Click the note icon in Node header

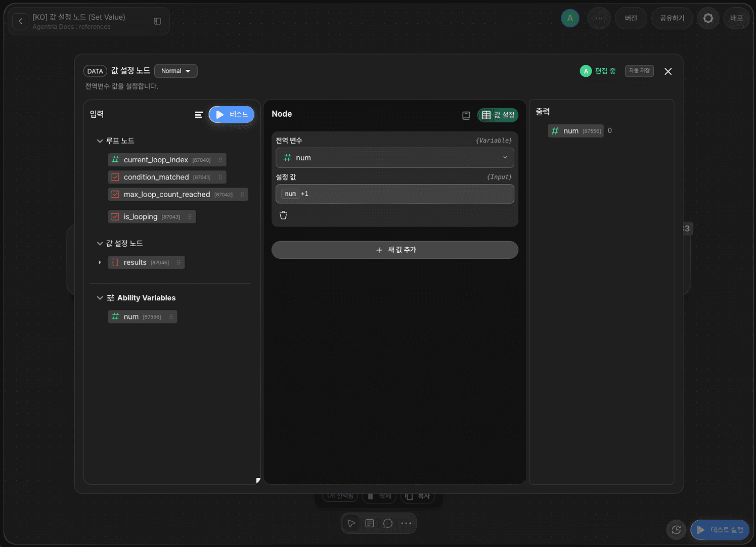coord(466,115)
